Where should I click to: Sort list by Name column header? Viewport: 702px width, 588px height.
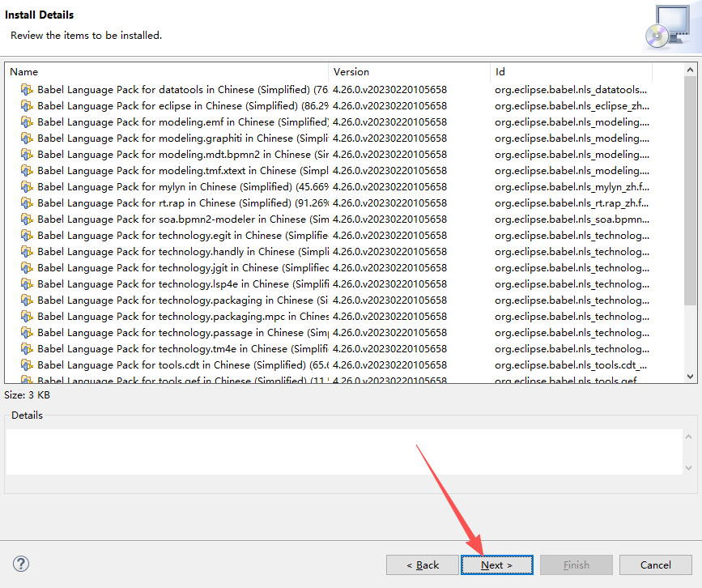pos(167,72)
